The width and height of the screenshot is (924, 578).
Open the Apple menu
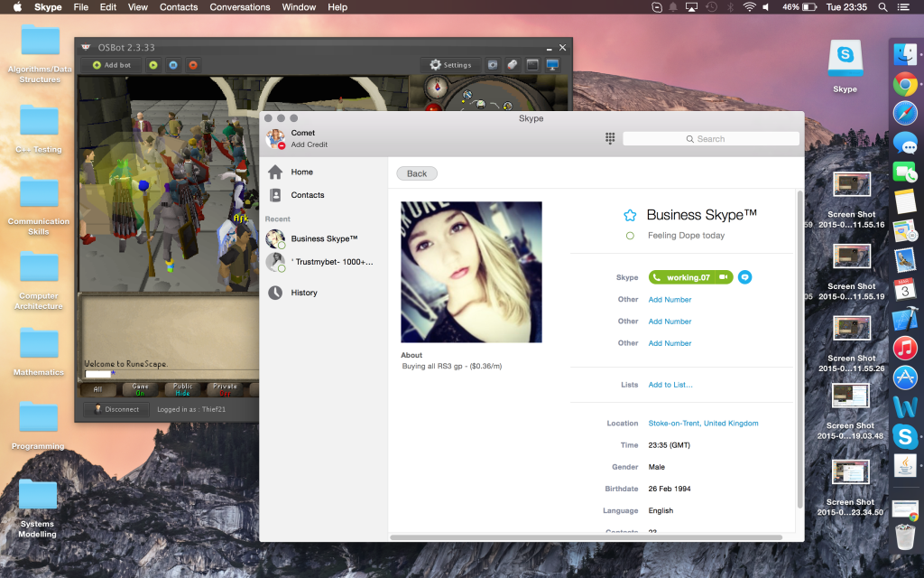(x=17, y=7)
